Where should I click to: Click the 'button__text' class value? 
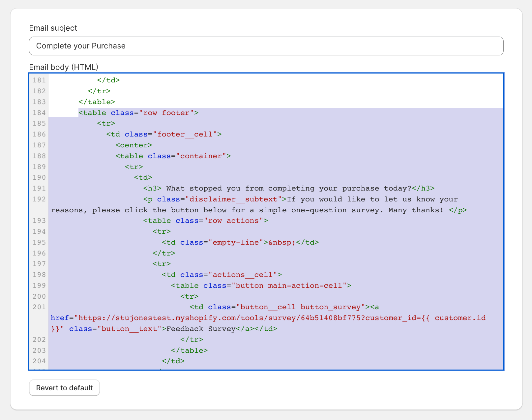point(129,329)
